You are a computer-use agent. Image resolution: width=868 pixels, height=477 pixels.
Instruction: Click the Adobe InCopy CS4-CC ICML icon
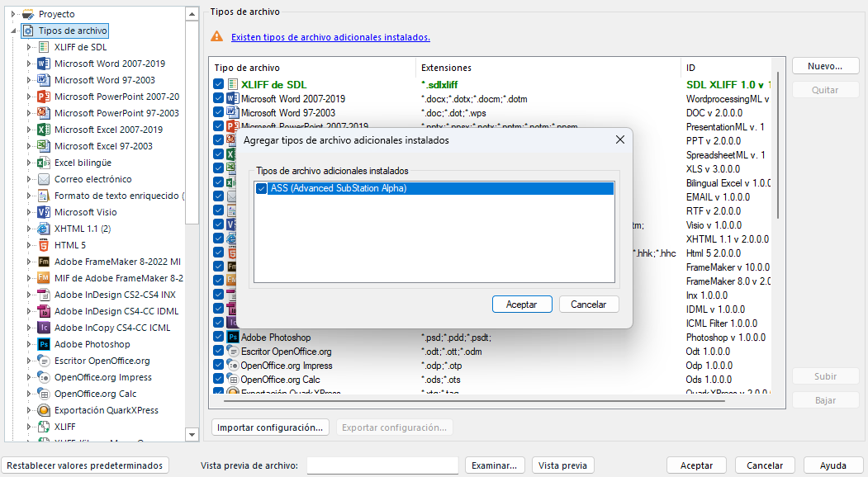(44, 328)
